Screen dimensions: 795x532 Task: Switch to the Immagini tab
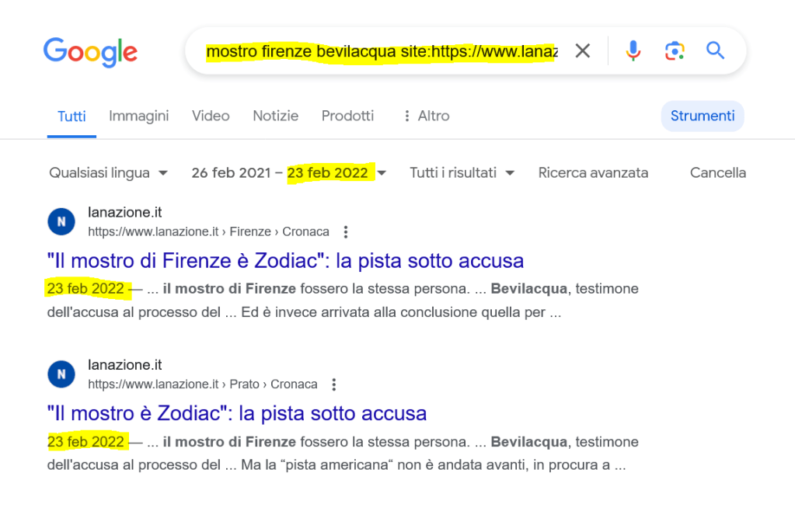click(x=138, y=116)
